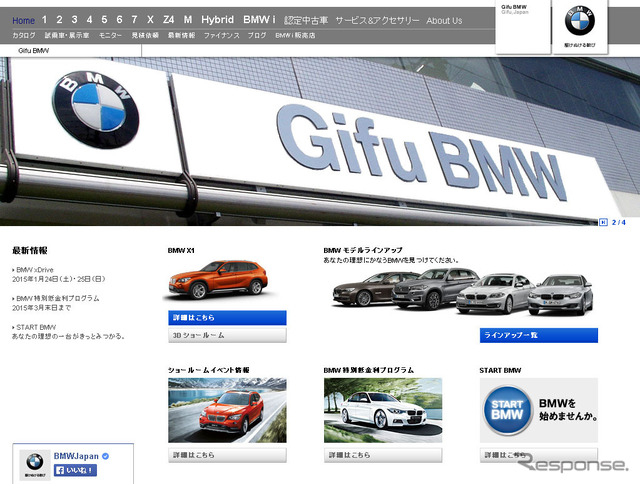Screen dimensions: 640x484
Task: Open the Home menu item
Action: (x=23, y=20)
